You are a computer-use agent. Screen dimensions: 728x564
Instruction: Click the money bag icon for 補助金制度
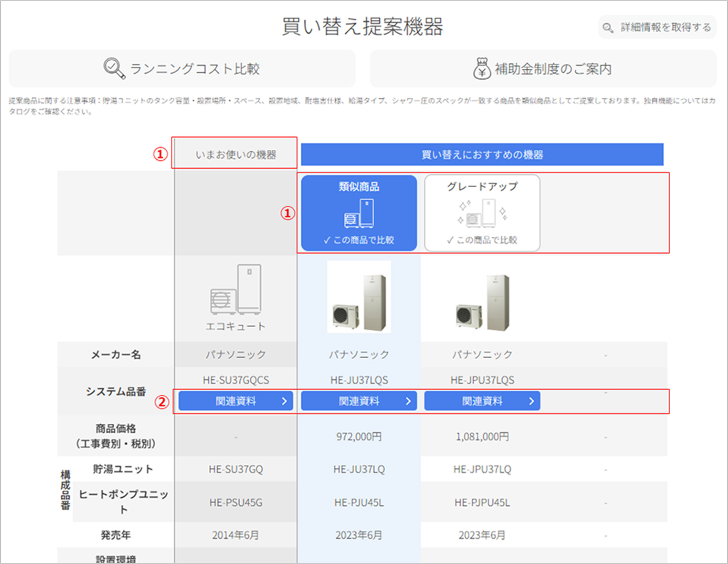click(x=482, y=68)
